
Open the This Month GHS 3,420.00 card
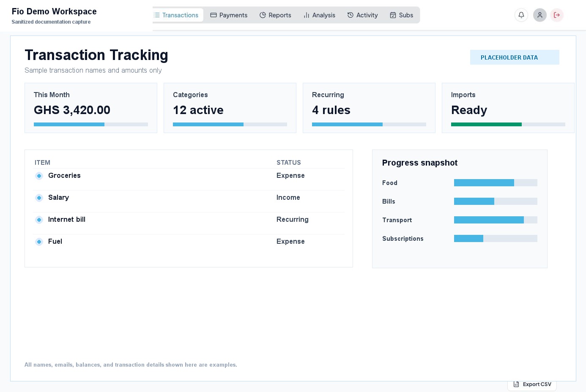coord(91,108)
